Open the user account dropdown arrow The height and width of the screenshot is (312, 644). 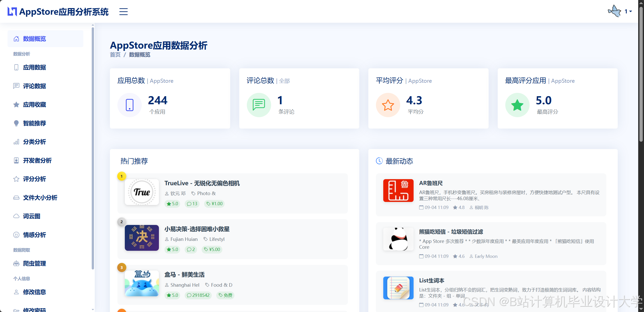click(x=631, y=12)
